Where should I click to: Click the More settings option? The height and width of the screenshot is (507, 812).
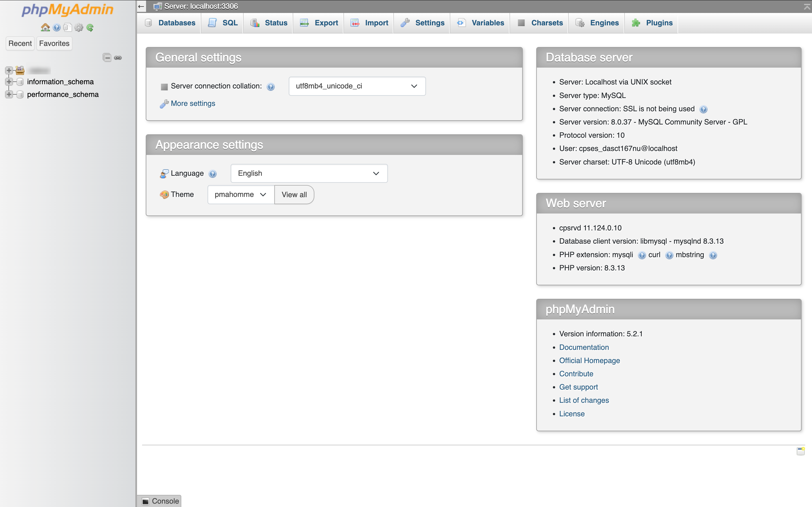pos(193,103)
